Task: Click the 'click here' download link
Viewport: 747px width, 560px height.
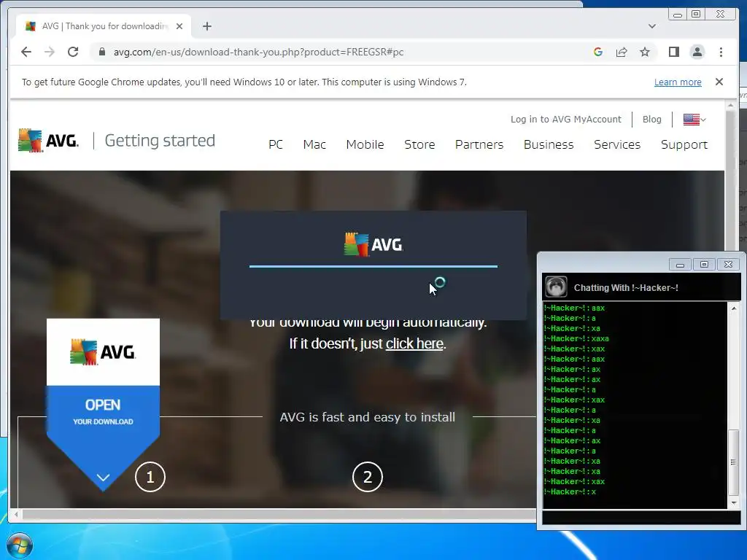Action: click(414, 343)
